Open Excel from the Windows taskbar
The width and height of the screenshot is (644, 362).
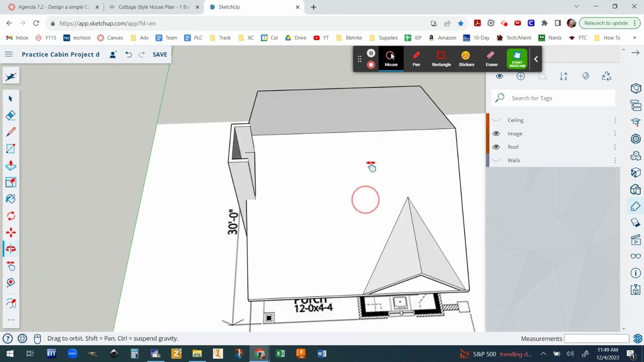[x=280, y=353]
